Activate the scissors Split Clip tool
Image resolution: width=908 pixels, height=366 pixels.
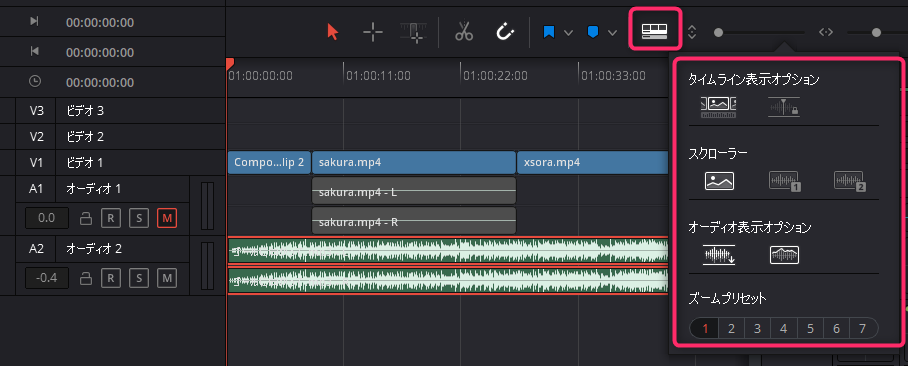(x=464, y=32)
